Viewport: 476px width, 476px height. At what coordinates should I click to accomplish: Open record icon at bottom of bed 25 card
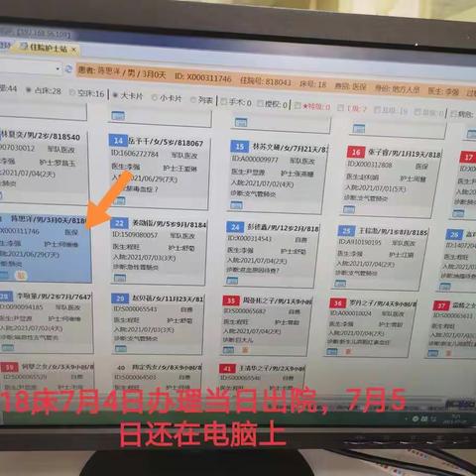[340, 283]
